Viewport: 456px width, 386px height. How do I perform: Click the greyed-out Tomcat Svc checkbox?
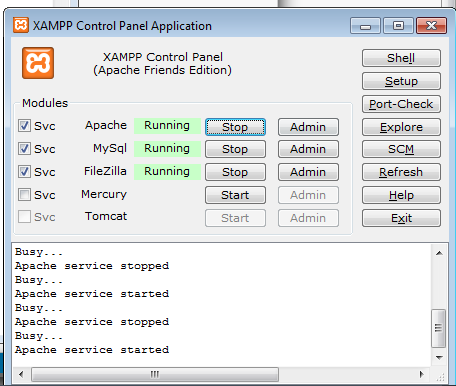coord(24,217)
